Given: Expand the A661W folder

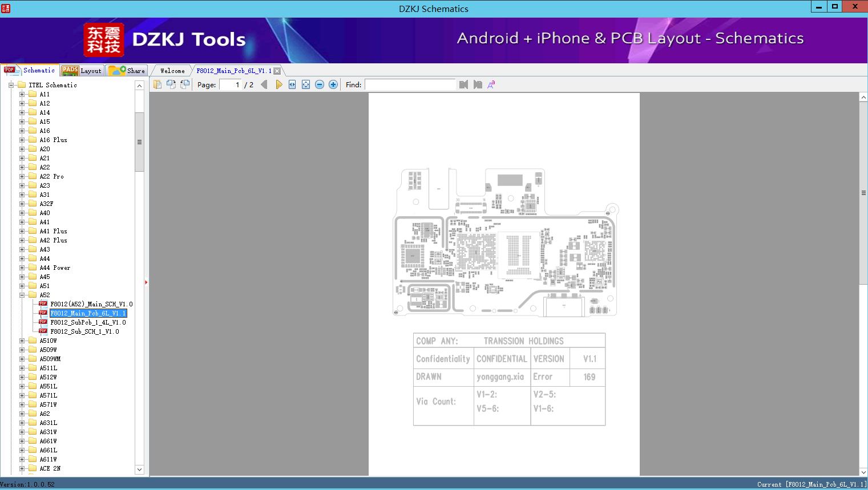Looking at the screenshot, I should (22, 441).
